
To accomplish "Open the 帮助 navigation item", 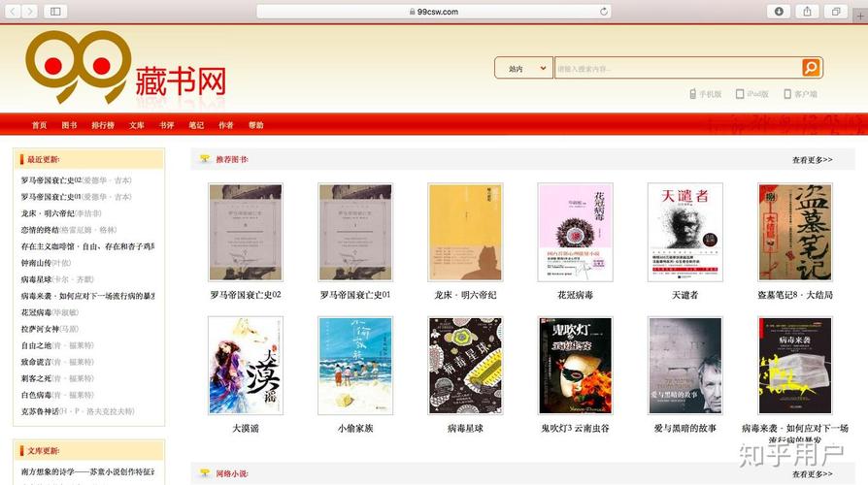I will (255, 125).
